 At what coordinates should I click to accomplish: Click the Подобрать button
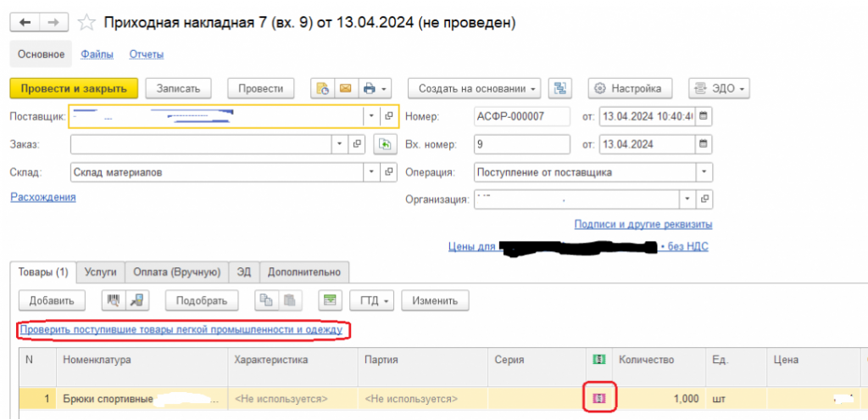[x=202, y=301]
